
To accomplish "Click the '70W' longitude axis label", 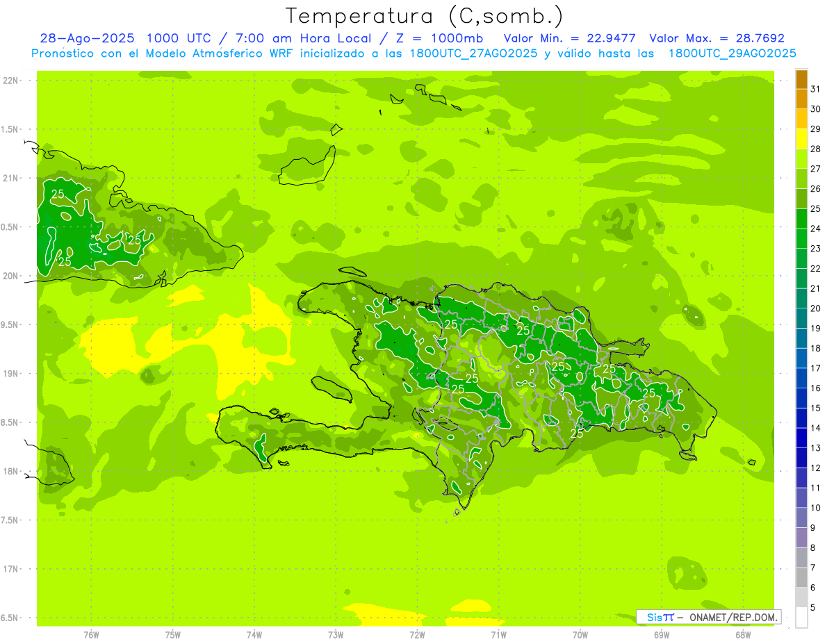I will pos(580,634).
